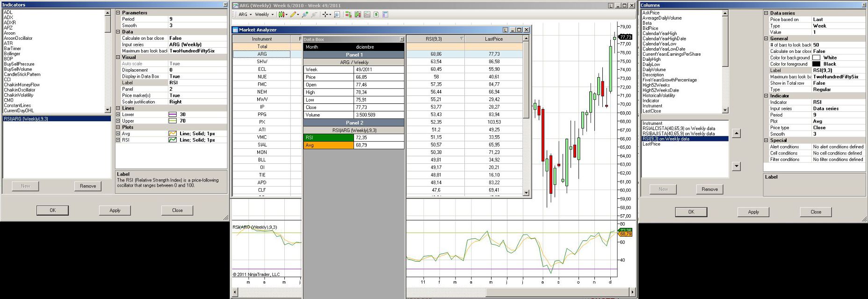Click the Instrument column header
Screen dimensions: 868x299
[x=262, y=39]
